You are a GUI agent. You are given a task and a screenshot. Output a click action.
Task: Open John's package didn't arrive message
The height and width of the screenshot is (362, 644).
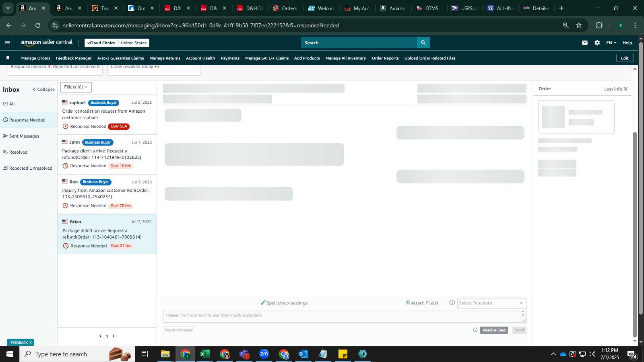[x=107, y=154]
